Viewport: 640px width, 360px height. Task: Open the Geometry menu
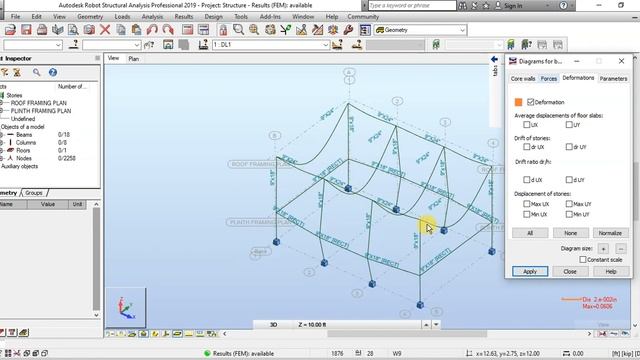[90, 17]
